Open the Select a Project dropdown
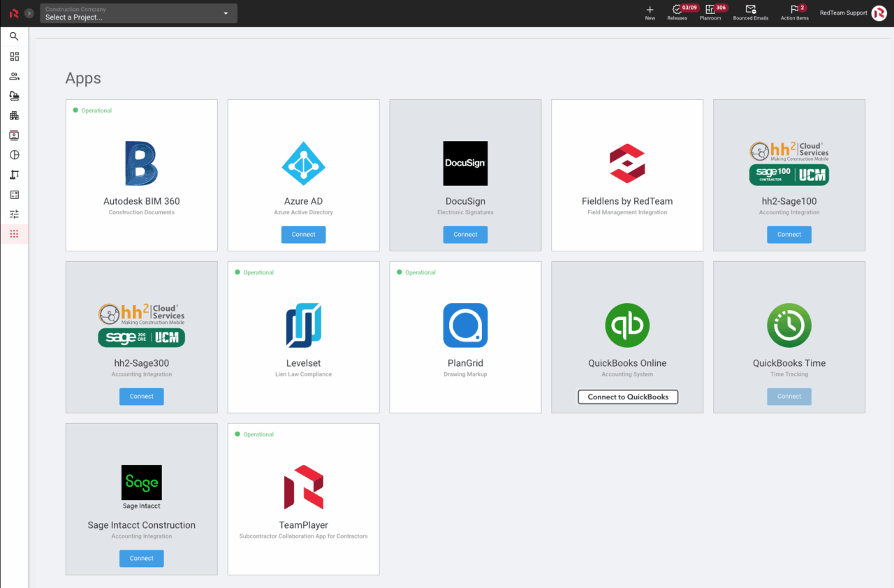Image resolution: width=894 pixels, height=588 pixels. [138, 13]
